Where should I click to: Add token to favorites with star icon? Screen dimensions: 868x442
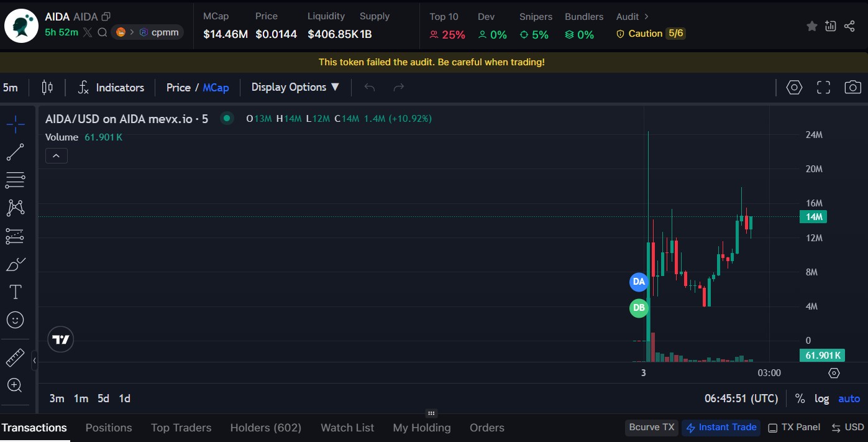[x=811, y=26]
